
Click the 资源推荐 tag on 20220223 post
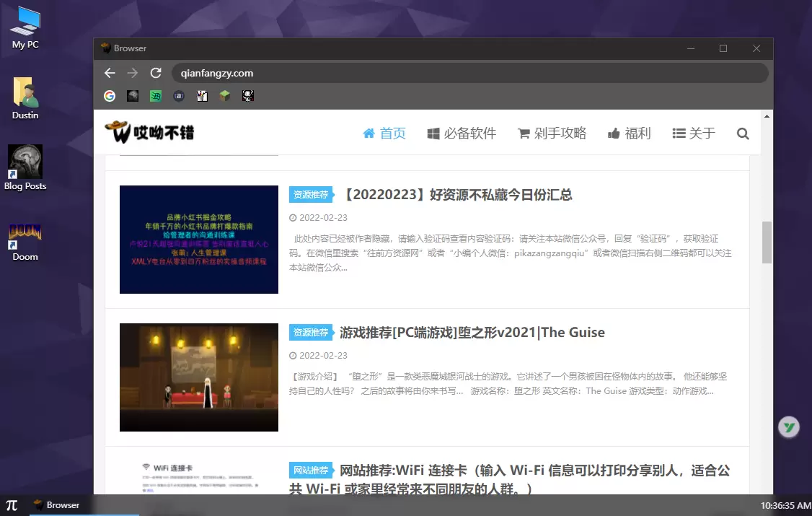312,195
